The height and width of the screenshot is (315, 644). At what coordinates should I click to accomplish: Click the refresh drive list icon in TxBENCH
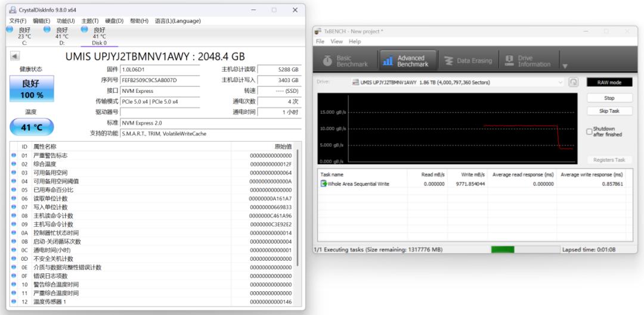(573, 82)
